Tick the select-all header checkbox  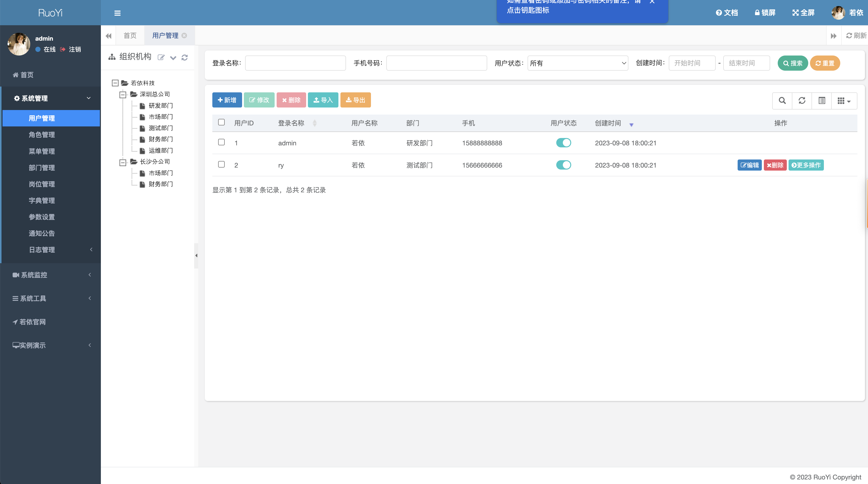221,122
